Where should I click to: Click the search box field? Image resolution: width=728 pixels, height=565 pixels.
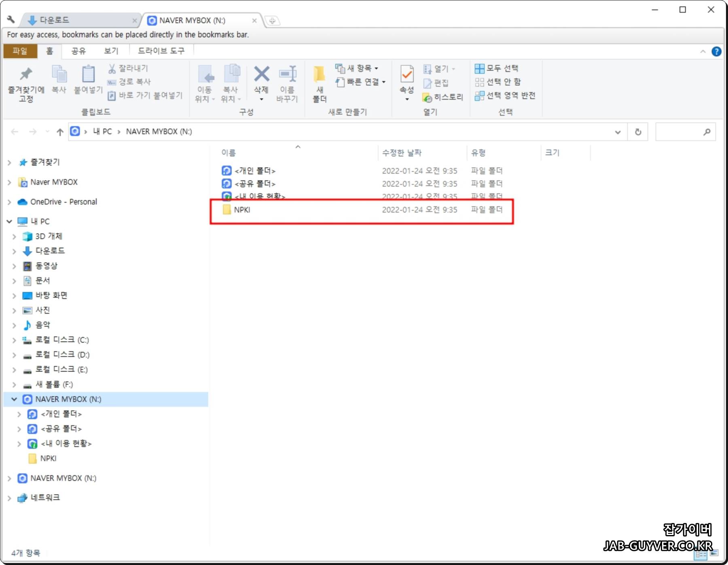coord(685,132)
